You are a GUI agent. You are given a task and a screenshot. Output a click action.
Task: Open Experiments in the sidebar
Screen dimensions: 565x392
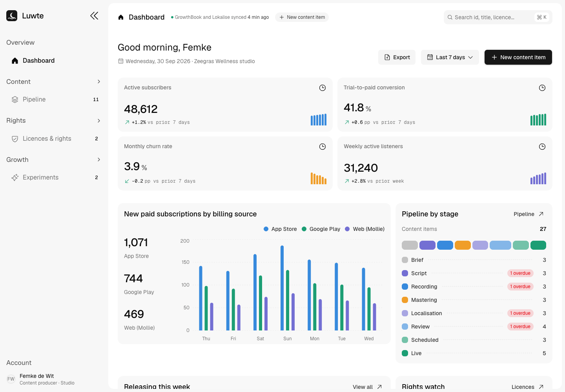tap(54, 178)
